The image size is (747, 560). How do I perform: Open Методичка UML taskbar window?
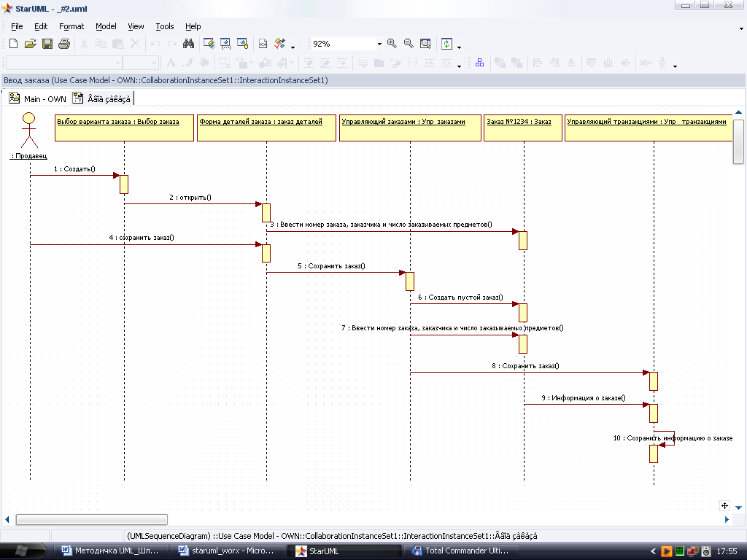click(111, 551)
